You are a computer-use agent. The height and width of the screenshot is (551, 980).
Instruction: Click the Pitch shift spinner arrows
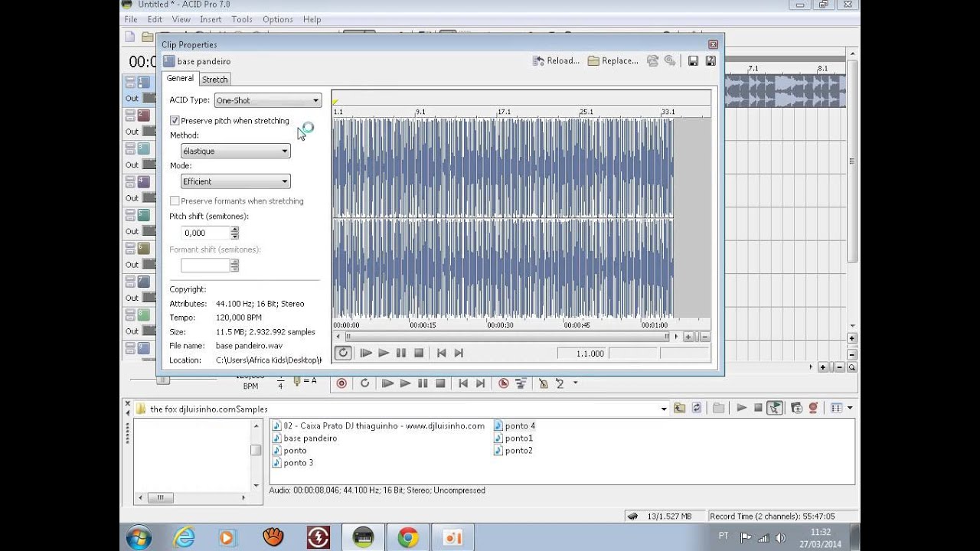pos(234,233)
